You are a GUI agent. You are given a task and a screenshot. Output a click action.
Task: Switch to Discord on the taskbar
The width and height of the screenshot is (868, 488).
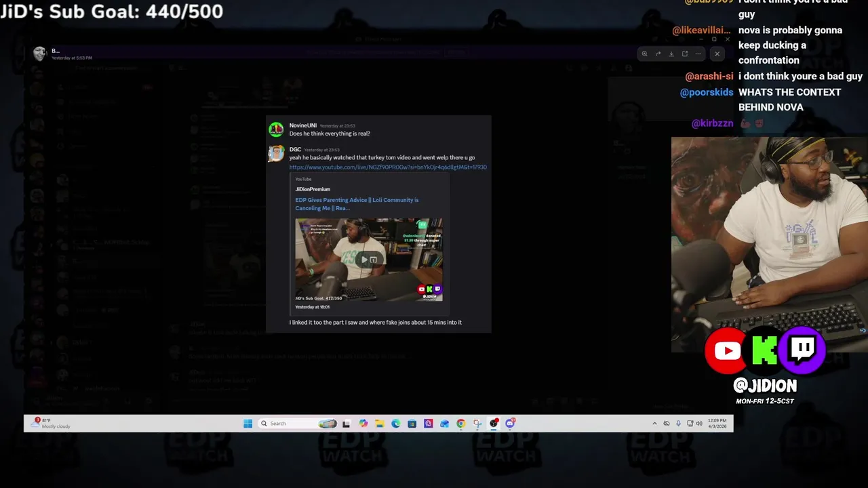pos(510,424)
